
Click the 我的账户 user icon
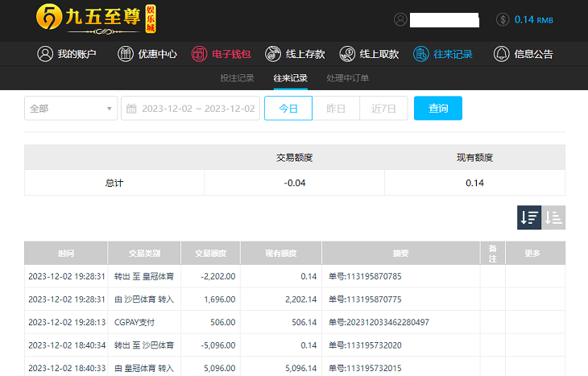(x=45, y=54)
